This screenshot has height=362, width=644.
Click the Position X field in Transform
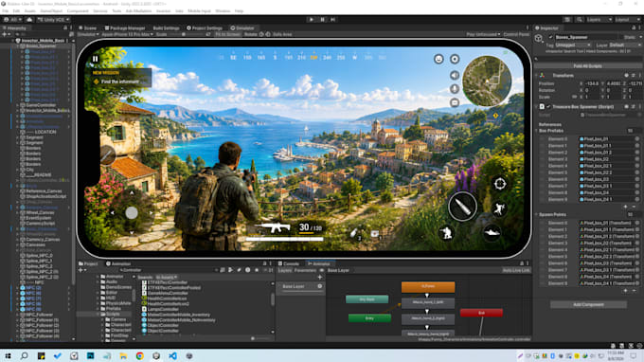(591, 83)
